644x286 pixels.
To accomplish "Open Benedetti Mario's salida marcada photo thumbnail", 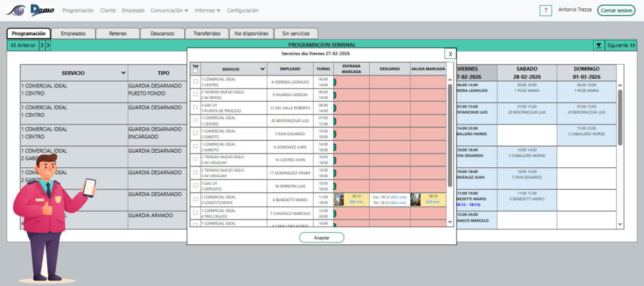I will 416,200.
